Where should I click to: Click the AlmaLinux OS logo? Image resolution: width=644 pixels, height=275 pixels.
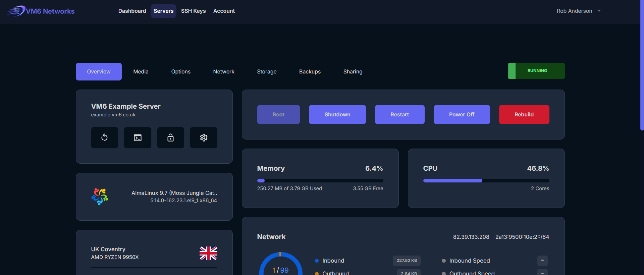click(100, 197)
